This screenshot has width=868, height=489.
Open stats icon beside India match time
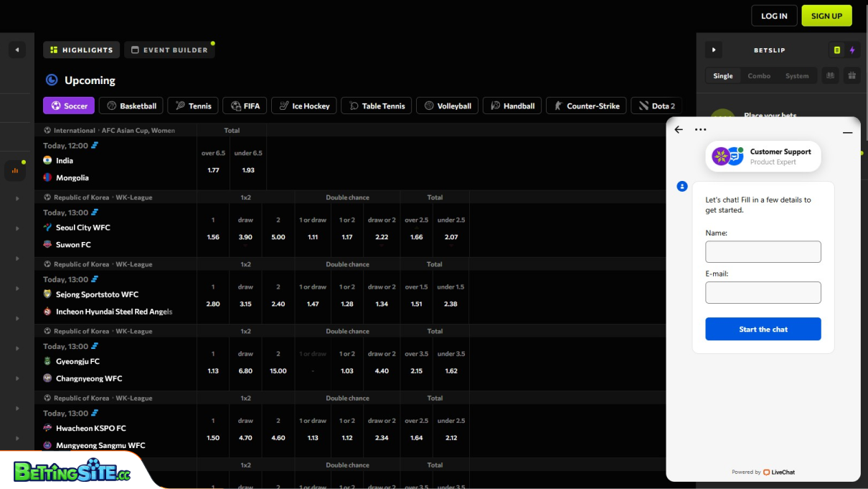[95, 146]
